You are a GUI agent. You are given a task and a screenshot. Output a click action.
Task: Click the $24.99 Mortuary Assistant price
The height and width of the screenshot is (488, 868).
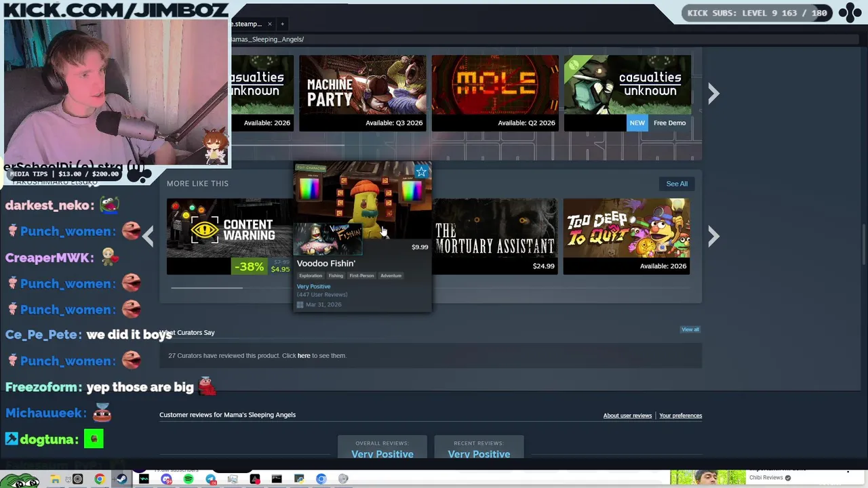(543, 266)
